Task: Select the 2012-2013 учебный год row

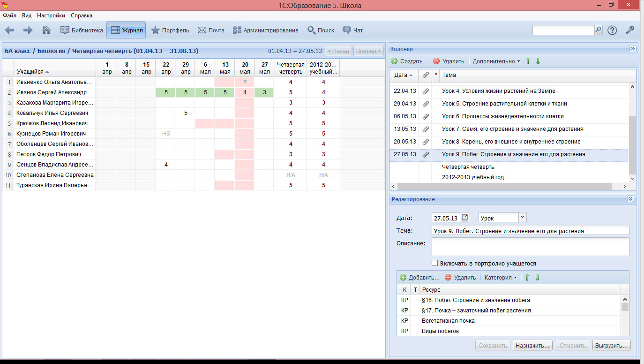Action: [x=509, y=177]
